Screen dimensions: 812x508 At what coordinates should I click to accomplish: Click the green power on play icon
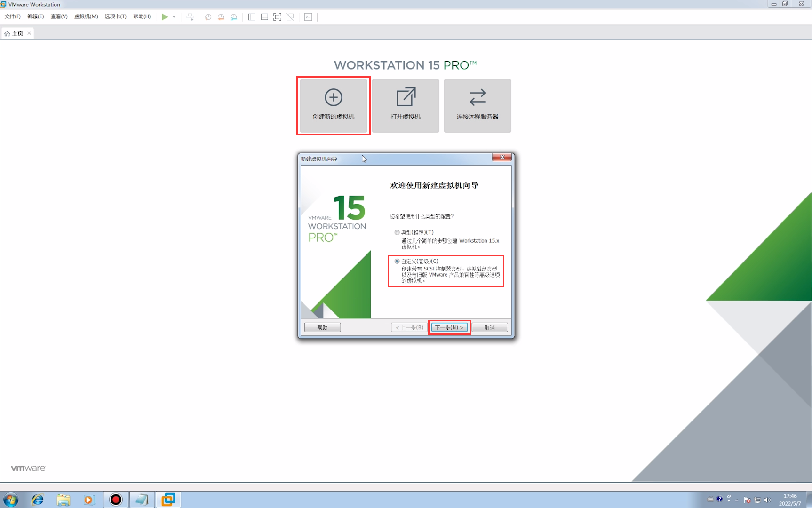pyautogui.click(x=165, y=17)
